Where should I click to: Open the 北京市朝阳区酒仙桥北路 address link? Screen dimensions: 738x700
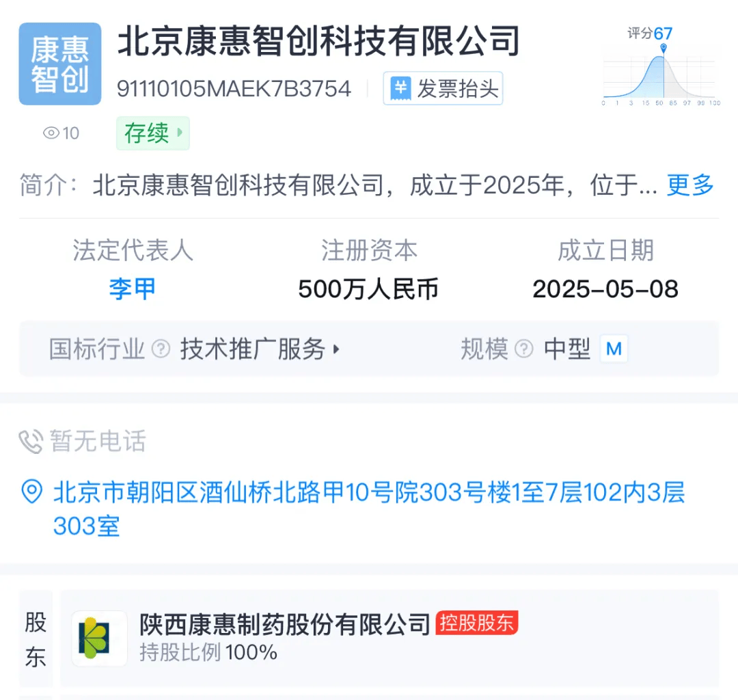(368, 509)
